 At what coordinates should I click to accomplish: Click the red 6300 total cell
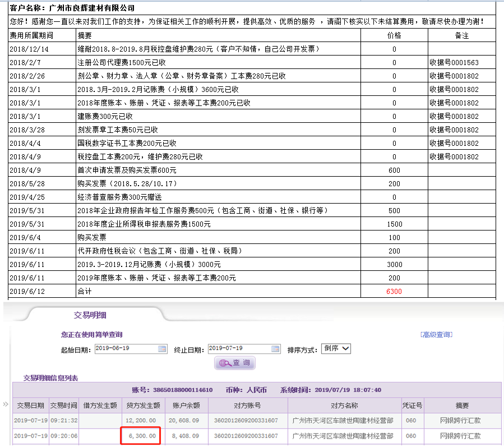(394, 291)
